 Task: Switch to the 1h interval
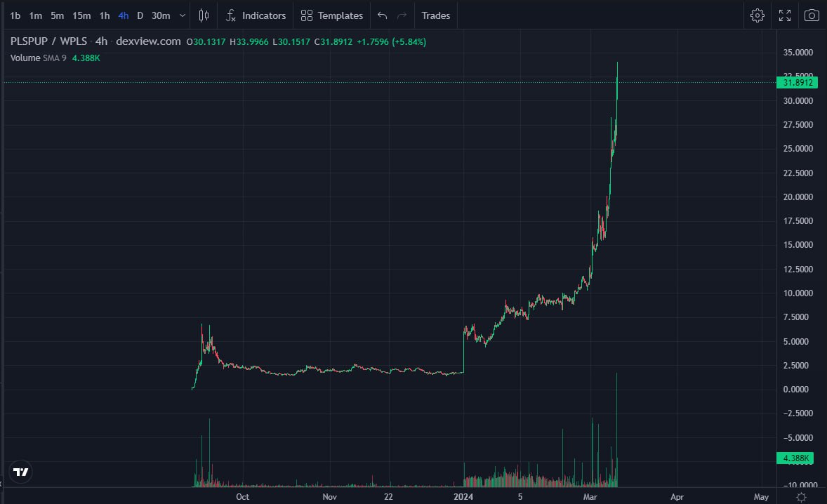tap(105, 15)
